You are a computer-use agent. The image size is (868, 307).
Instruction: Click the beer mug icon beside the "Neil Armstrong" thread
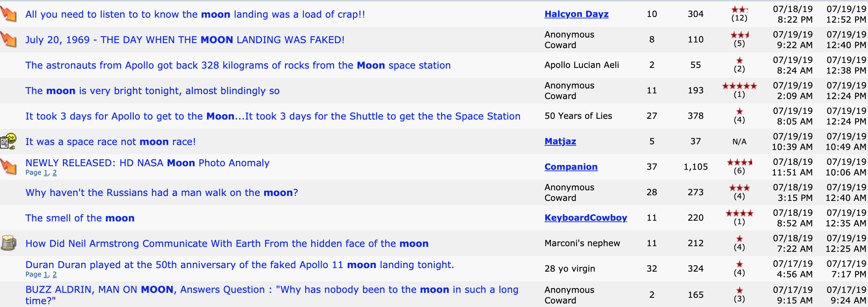8,243
